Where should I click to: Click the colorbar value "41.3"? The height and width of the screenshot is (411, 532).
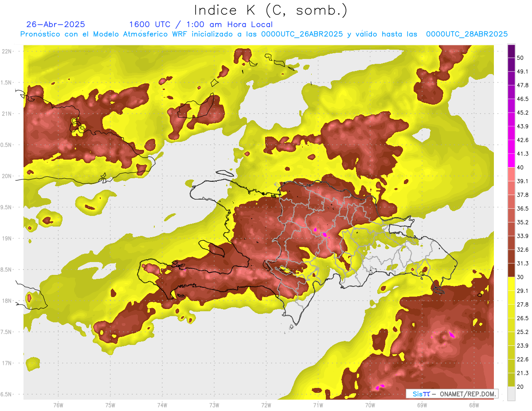(523, 154)
